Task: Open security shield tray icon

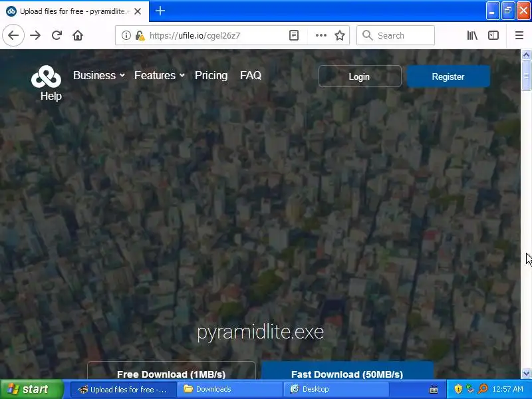Action: click(458, 389)
